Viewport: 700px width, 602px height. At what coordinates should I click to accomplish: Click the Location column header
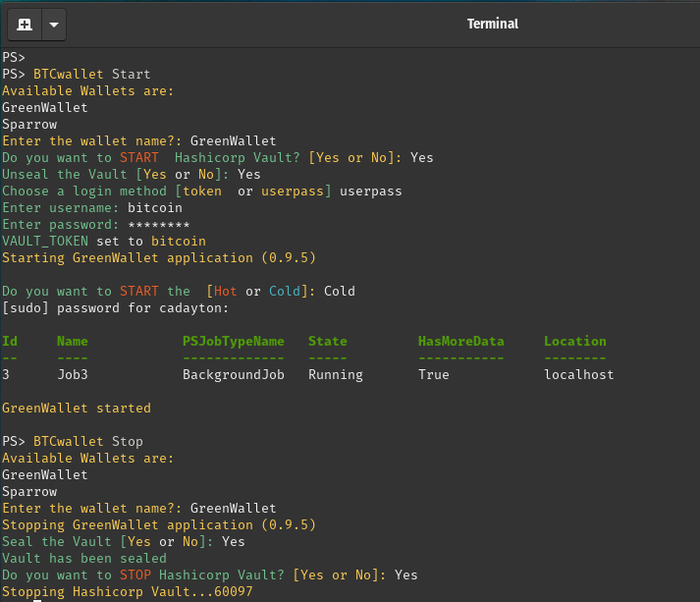574,341
